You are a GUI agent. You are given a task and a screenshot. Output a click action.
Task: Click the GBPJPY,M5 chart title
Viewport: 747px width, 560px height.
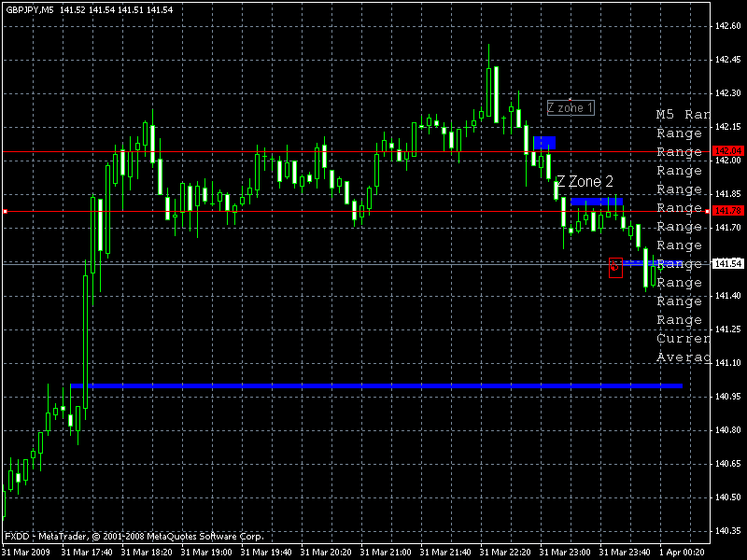(x=33, y=7)
